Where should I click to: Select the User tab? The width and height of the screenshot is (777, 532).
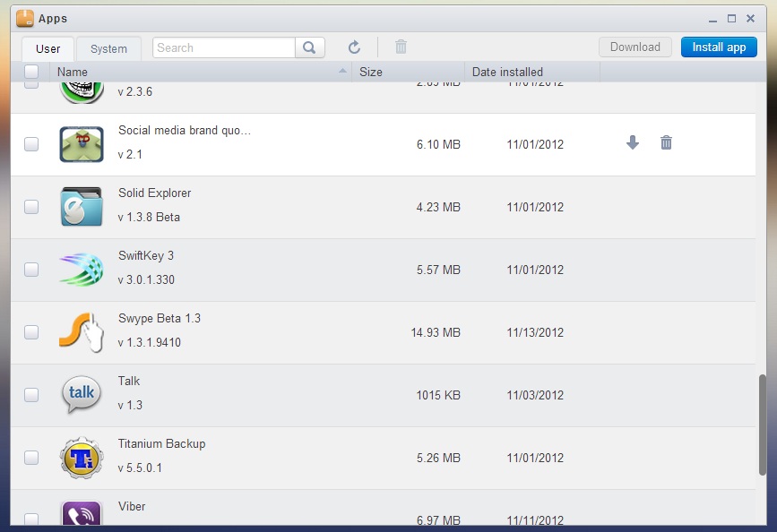(48, 48)
